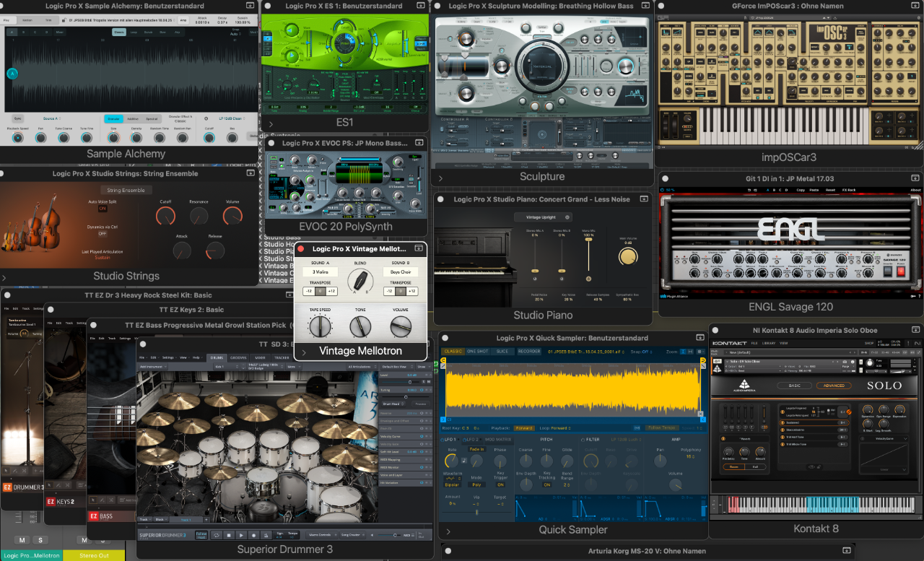Open the Vintage Upright dropdown in Studio Piano
Screen dimensions: 924x561
click(543, 217)
